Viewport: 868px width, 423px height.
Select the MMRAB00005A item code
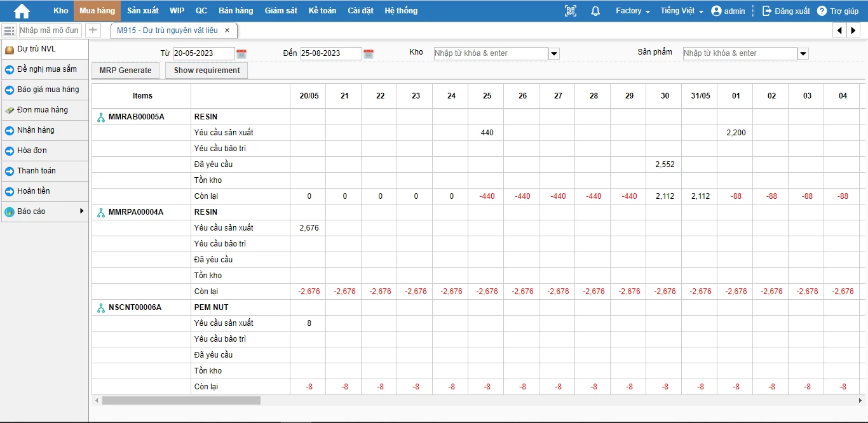coord(136,117)
